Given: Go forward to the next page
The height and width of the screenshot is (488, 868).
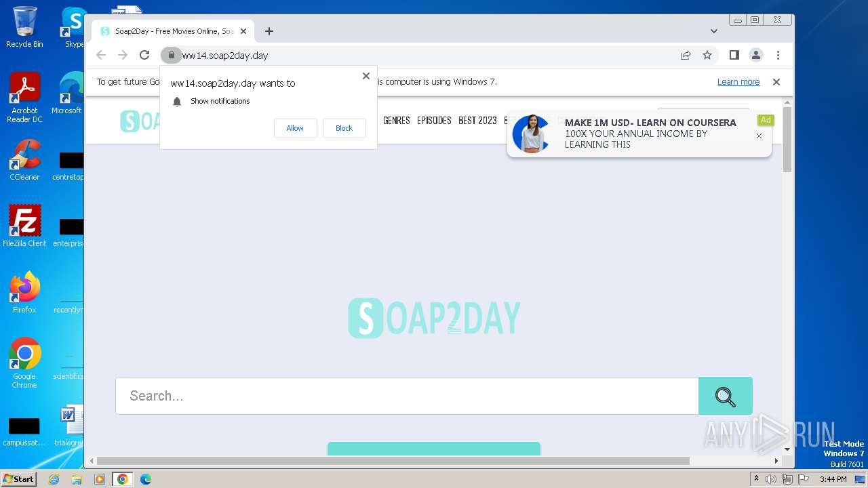Looking at the screenshot, I should (123, 55).
